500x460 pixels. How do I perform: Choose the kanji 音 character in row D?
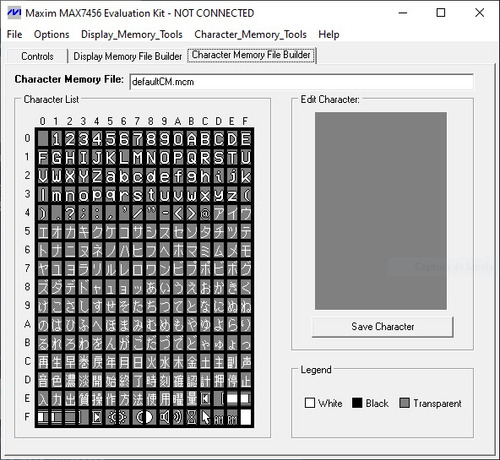point(43,380)
